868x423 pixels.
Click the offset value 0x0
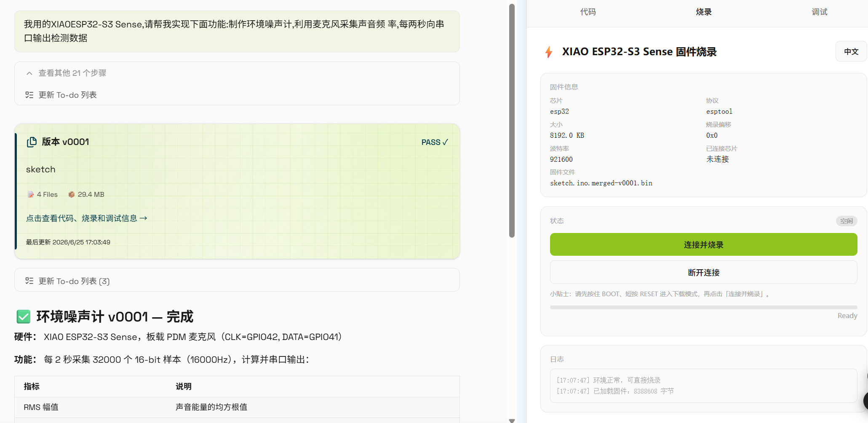coord(712,136)
